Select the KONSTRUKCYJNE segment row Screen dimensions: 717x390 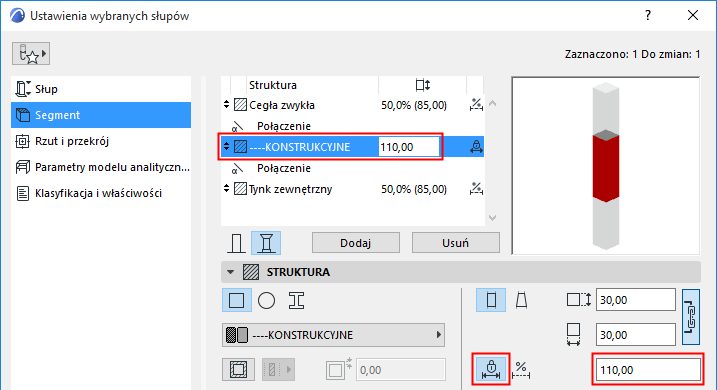(352, 147)
